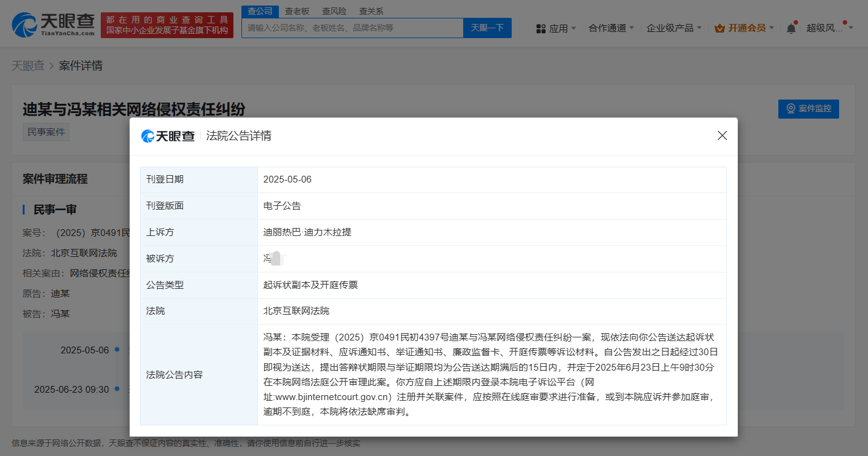This screenshot has height=456, width=868.
Task: Click the red badge dot on the bell
Action: 794,23
